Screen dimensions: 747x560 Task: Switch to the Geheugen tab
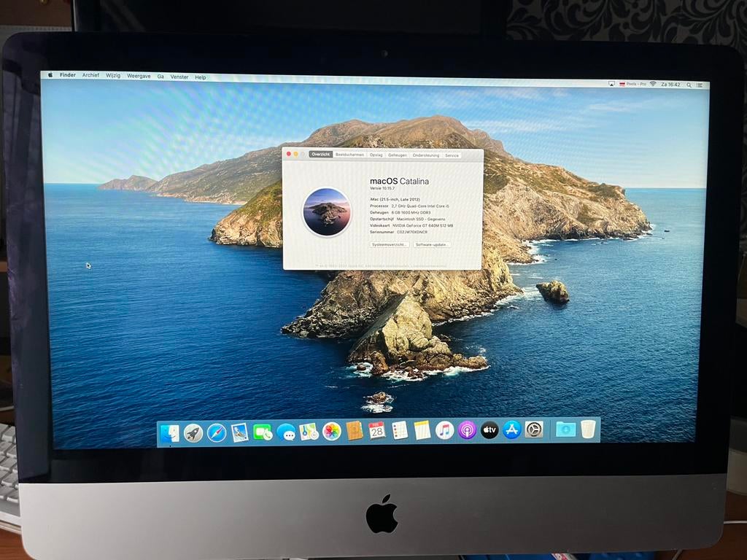(x=398, y=155)
